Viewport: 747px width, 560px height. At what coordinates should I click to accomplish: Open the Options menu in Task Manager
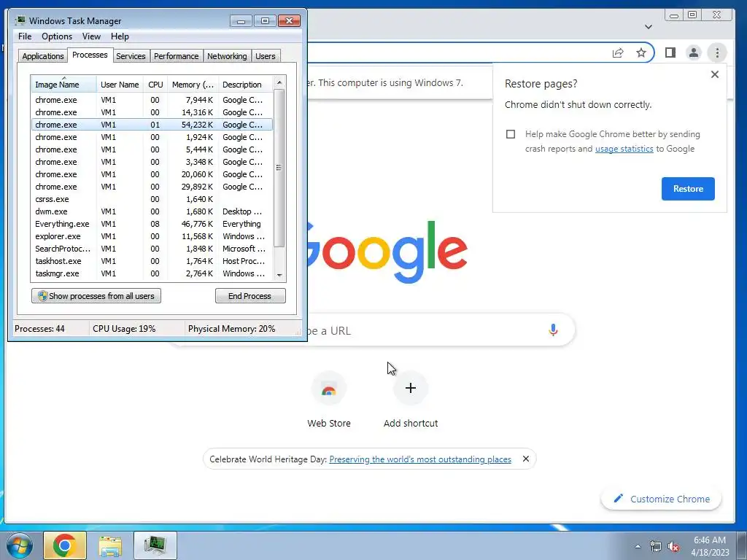(57, 36)
